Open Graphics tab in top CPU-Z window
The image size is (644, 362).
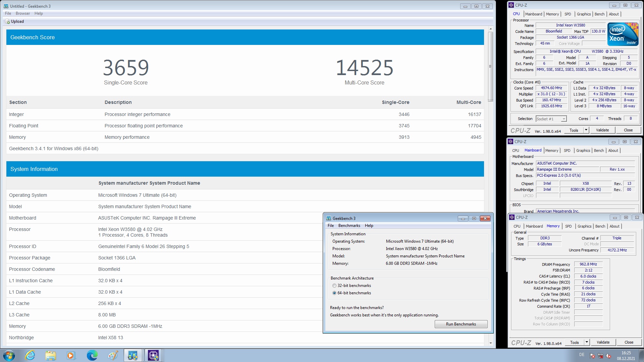pos(584,14)
